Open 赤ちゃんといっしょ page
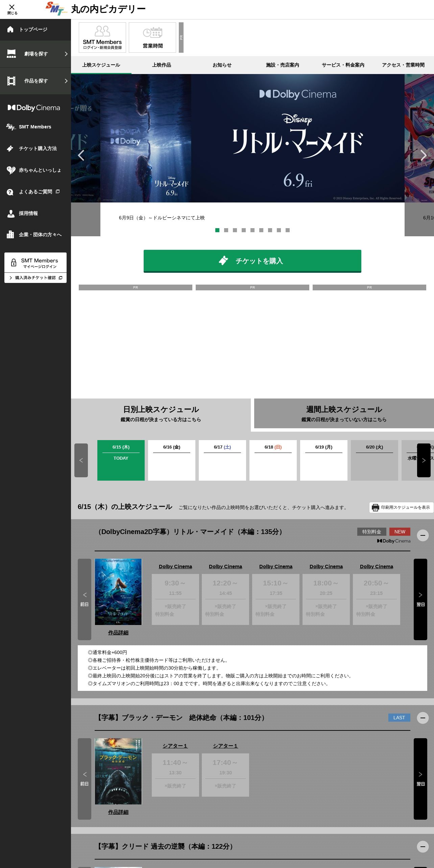 coord(35,170)
